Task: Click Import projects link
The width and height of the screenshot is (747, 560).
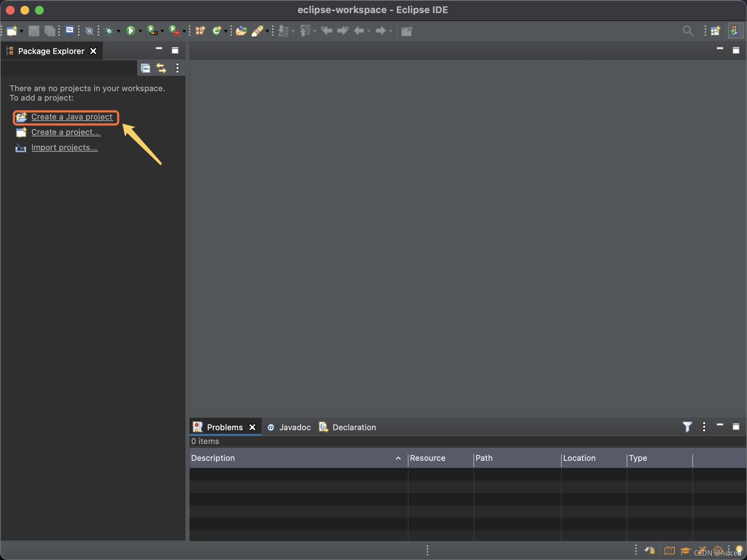Action: (x=65, y=147)
